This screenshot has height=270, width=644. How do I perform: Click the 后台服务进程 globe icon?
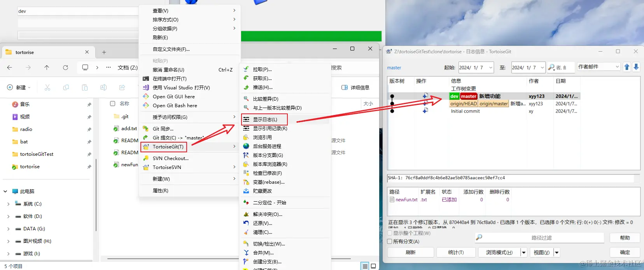click(x=246, y=146)
